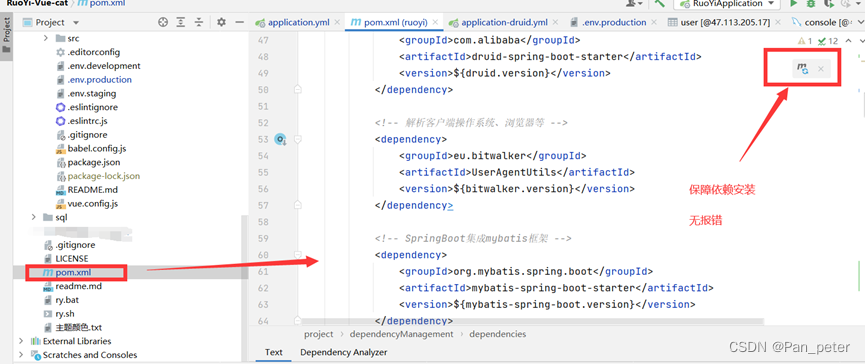This screenshot has height=364, width=865.
Task: Close the pom.xml (ruoyi) tab
Action: coord(435,23)
